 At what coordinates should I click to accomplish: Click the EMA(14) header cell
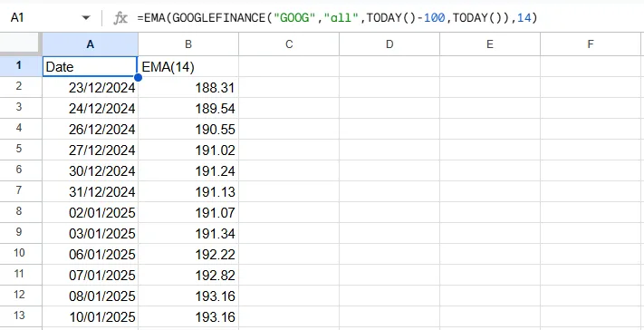click(x=188, y=66)
